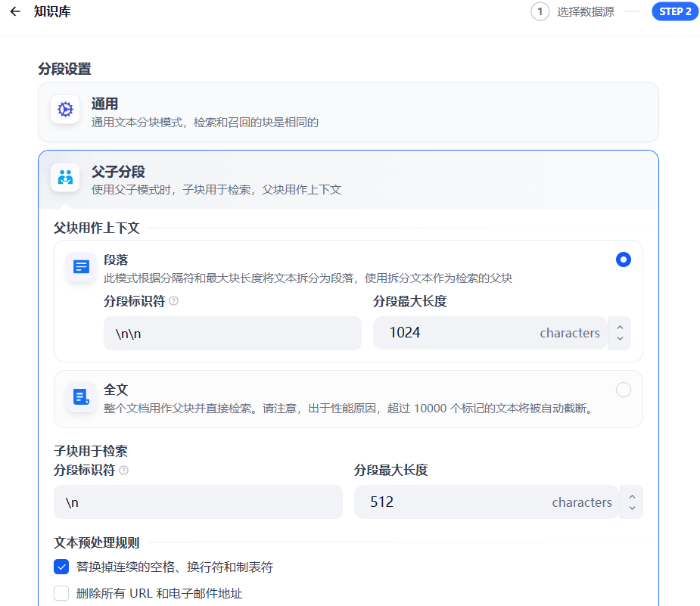The width and height of the screenshot is (700, 606).
Task: Click the child delimiter field \n
Action: click(198, 502)
